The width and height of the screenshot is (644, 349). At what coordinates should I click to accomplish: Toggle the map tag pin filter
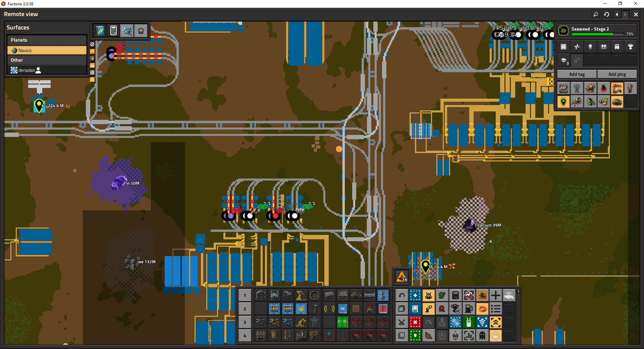[x=563, y=102]
